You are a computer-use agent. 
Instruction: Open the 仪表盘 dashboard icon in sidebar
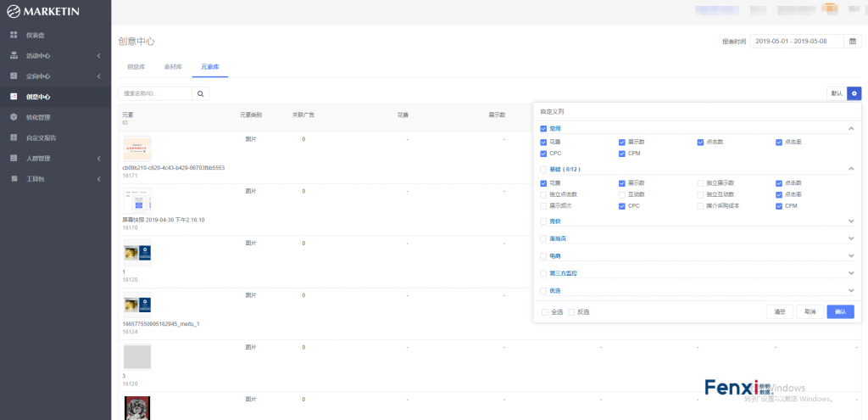(x=14, y=35)
